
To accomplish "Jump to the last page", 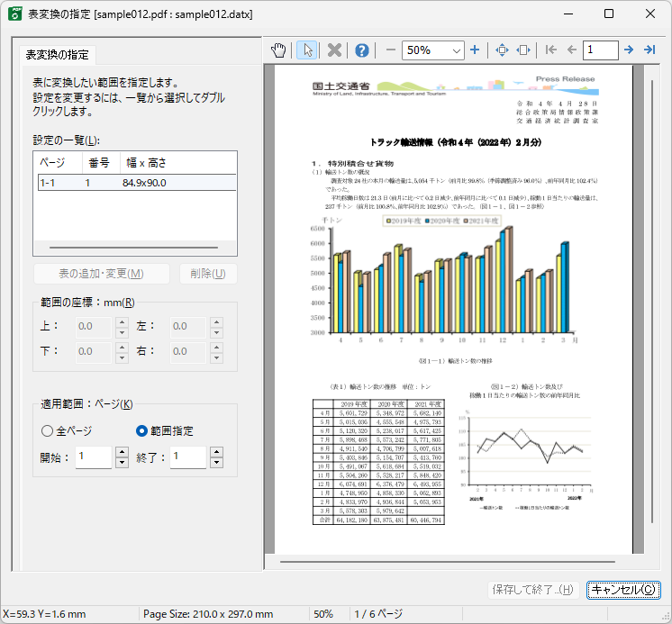I will 649,50.
